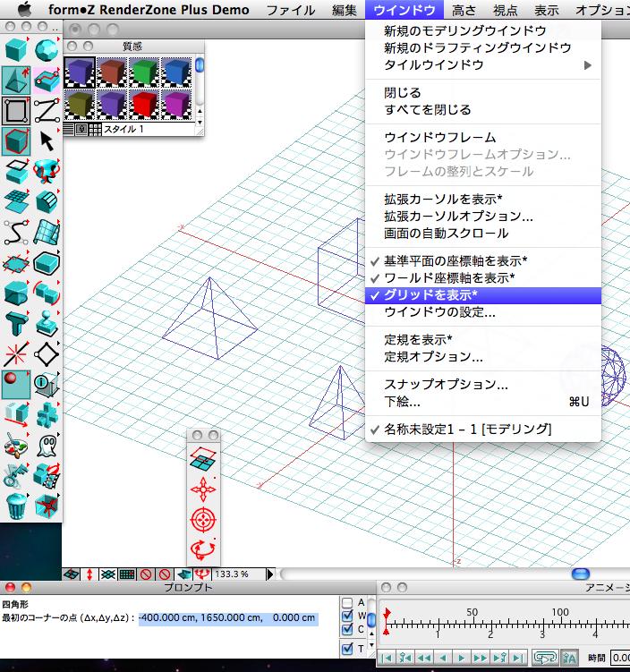Open 編集 menu
Image resolution: width=630 pixels, height=672 pixels.
[345, 10]
